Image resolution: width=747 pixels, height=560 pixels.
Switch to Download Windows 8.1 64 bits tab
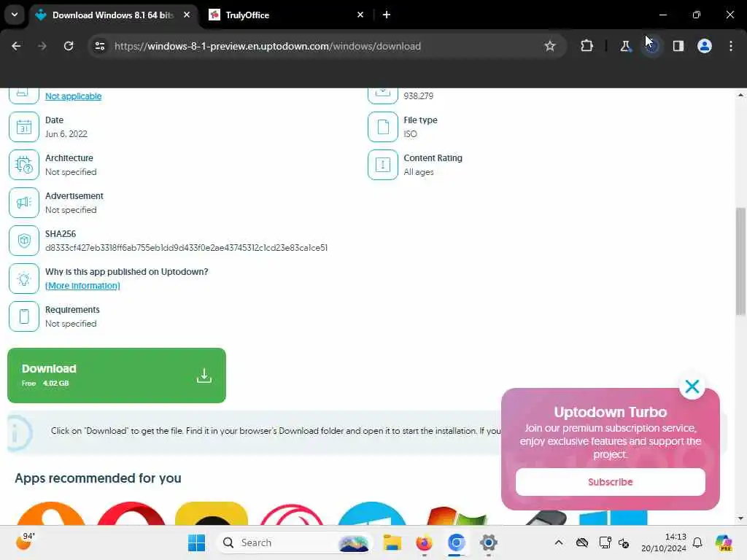(x=112, y=15)
